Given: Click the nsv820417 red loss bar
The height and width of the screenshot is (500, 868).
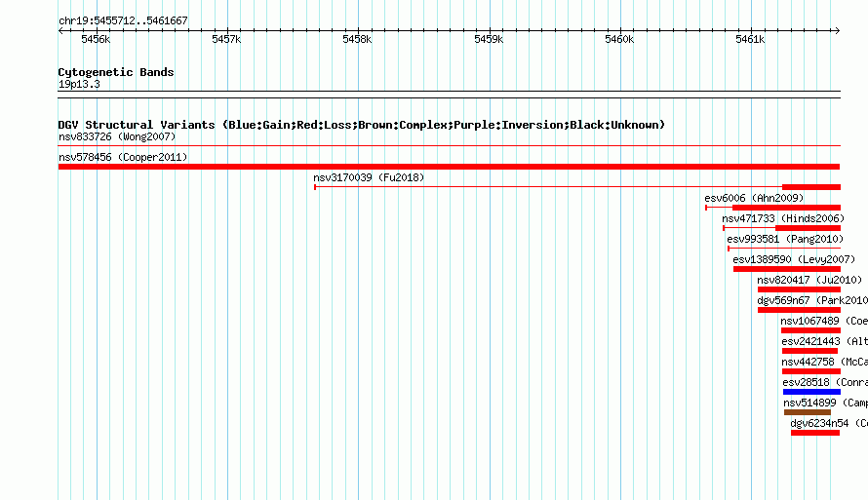Looking at the screenshot, I should click(x=799, y=289).
